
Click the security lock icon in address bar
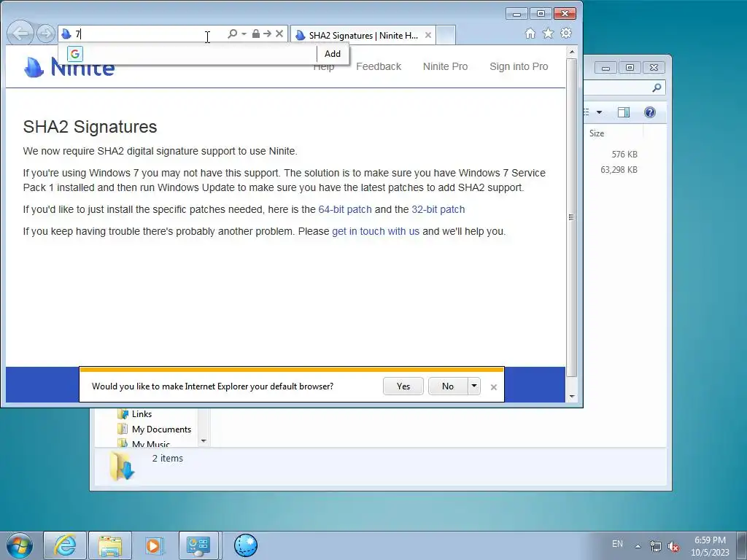[x=256, y=34]
